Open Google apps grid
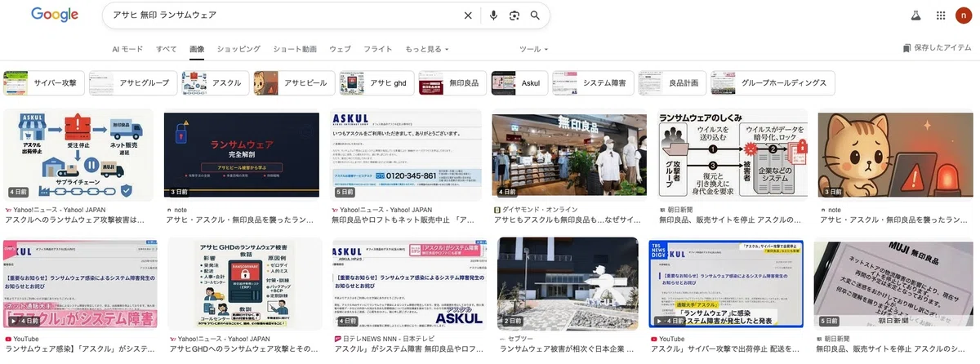Viewport: 980px width, 364px height. coord(941,15)
